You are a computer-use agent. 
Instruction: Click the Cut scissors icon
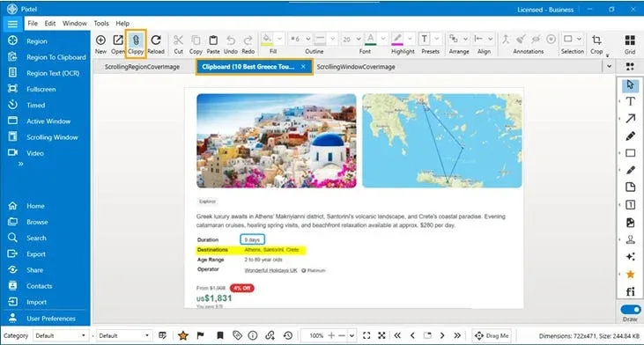pyautogui.click(x=178, y=44)
